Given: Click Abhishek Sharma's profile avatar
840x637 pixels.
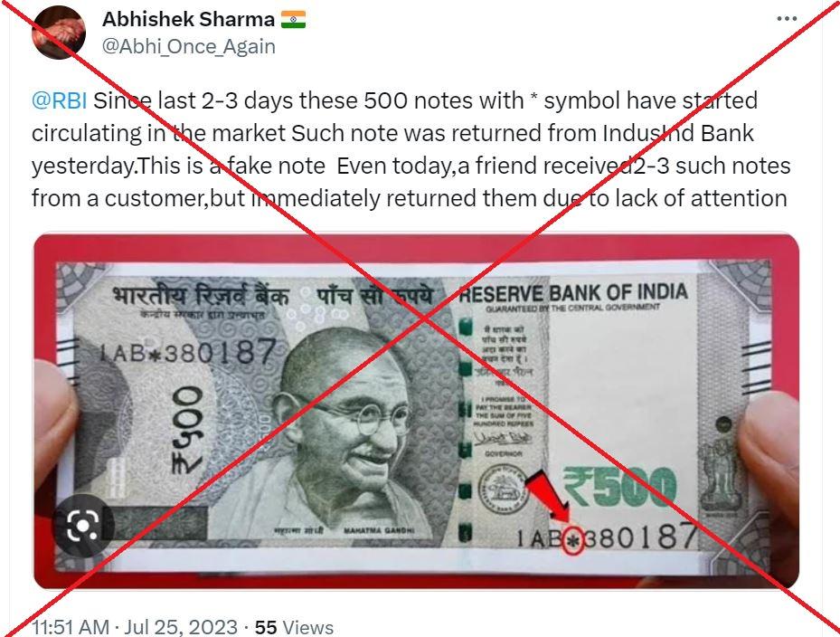Looking at the screenshot, I should point(59,33).
